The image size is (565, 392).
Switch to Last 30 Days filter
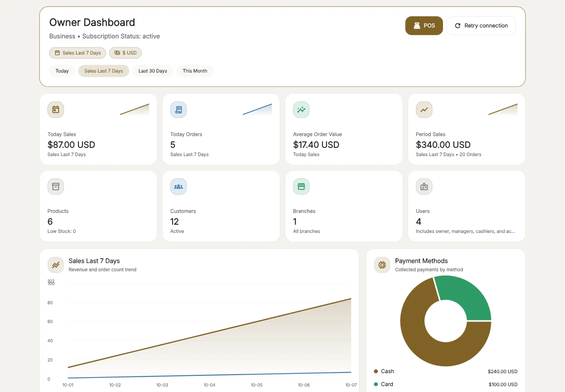[153, 71]
